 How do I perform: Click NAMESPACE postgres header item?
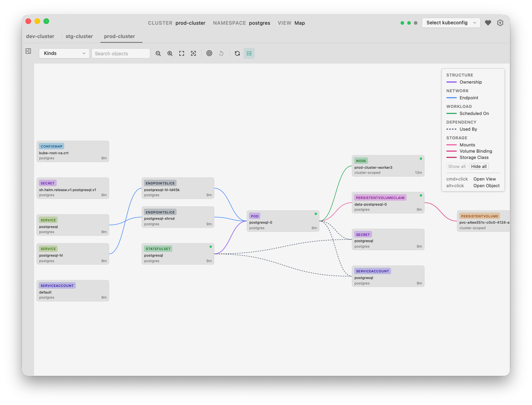[x=242, y=23]
